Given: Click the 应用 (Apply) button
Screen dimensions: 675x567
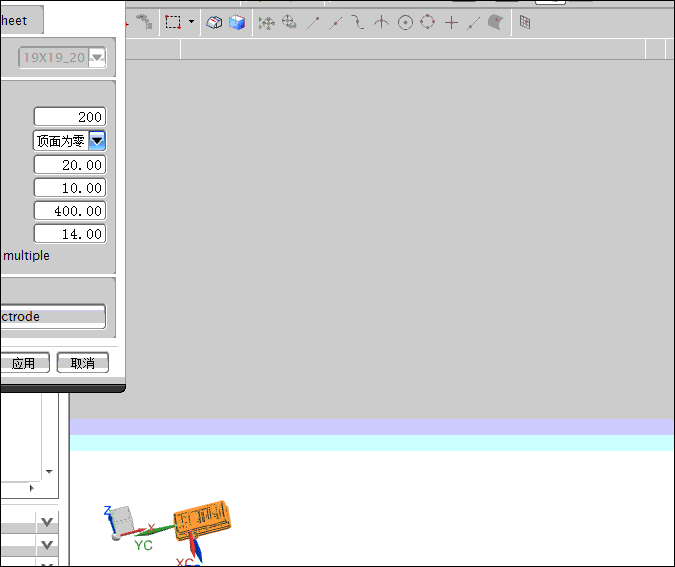Looking at the screenshot, I should click(24, 363).
